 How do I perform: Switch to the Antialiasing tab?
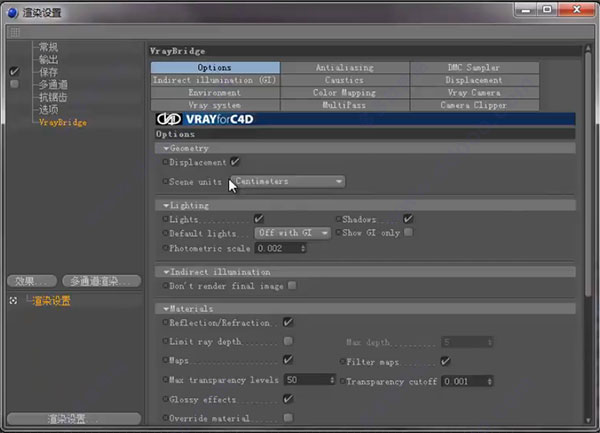[x=345, y=68]
